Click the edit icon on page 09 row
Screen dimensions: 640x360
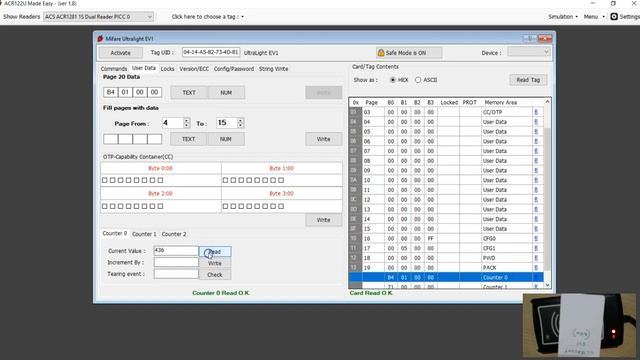tap(536, 170)
